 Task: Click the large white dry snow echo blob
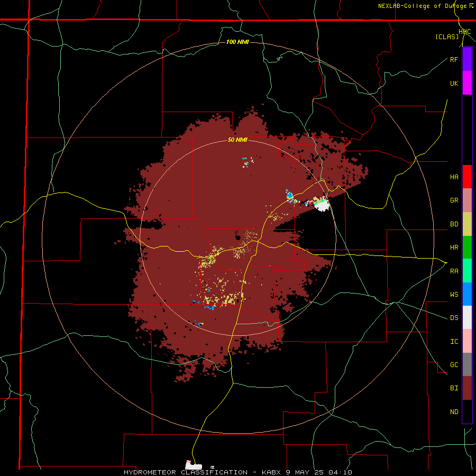(323, 206)
